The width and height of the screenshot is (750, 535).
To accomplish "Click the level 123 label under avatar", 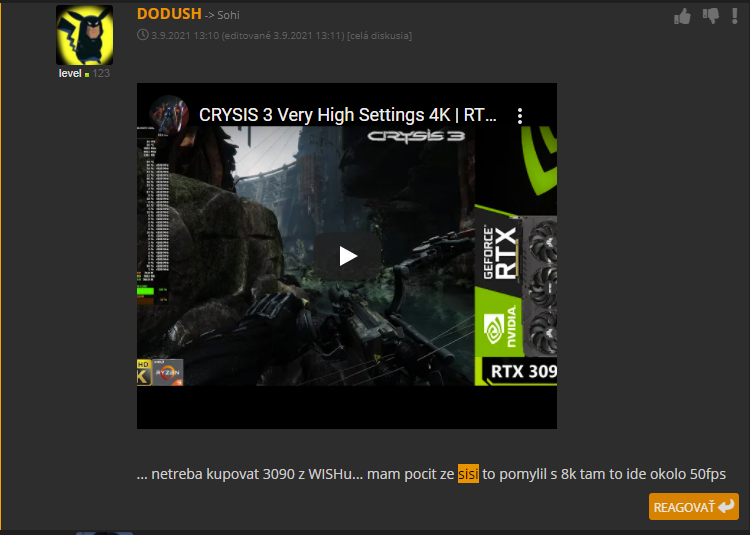I will click(x=84, y=74).
